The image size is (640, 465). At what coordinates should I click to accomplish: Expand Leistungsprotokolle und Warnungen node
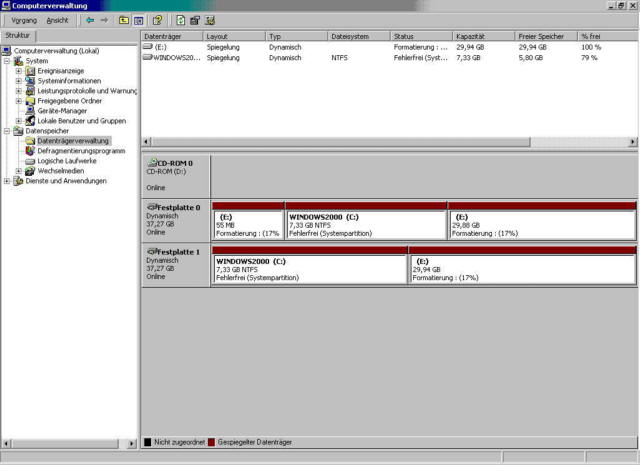click(18, 91)
